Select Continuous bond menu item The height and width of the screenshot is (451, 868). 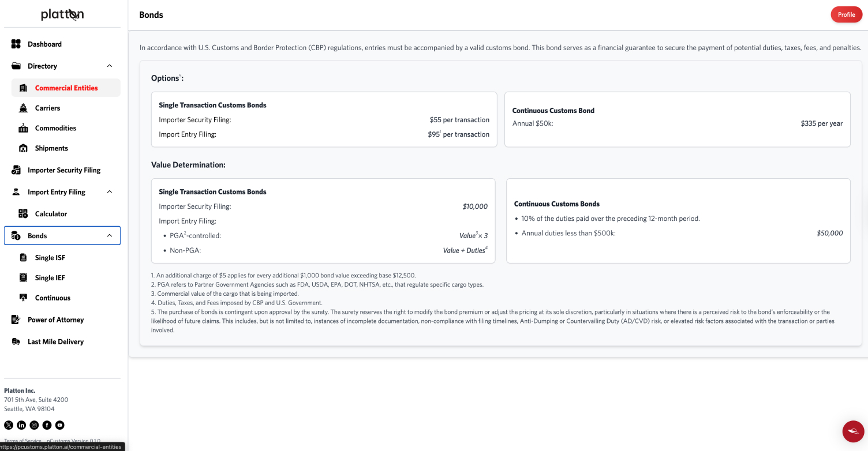click(x=53, y=298)
